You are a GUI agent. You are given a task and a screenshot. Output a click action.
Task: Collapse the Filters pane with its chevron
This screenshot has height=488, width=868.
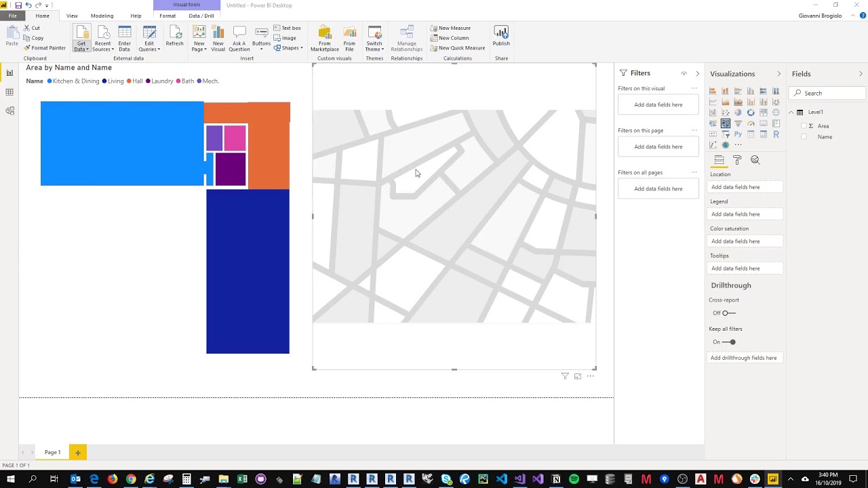click(x=697, y=73)
